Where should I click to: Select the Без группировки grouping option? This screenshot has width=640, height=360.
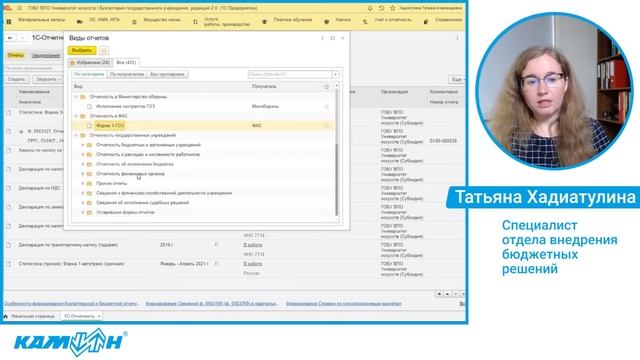click(167, 74)
